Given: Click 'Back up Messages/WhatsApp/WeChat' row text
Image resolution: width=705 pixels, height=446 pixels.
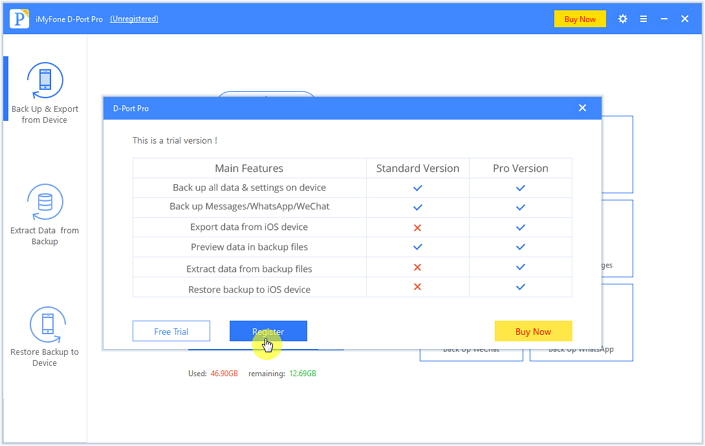Looking at the screenshot, I should pyautogui.click(x=249, y=206).
